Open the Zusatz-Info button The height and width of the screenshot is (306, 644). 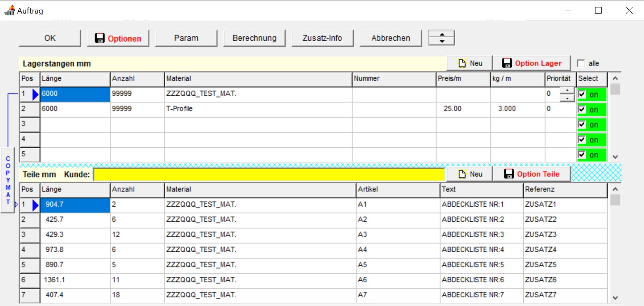pyautogui.click(x=322, y=38)
